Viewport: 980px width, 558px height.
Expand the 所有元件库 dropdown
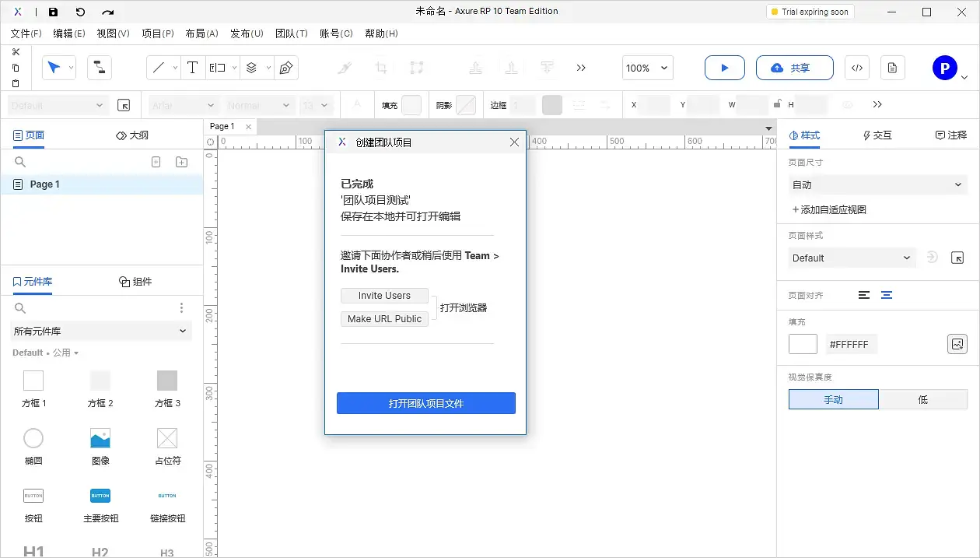100,331
